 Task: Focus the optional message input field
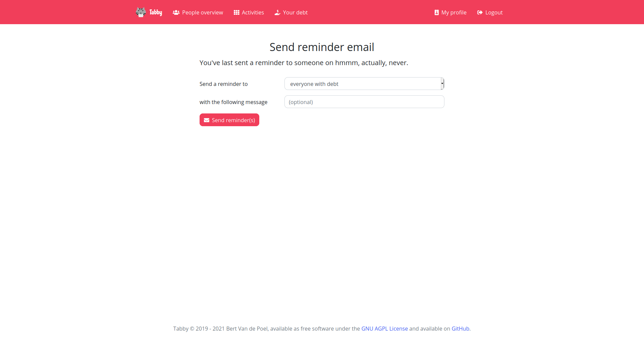coord(364,102)
